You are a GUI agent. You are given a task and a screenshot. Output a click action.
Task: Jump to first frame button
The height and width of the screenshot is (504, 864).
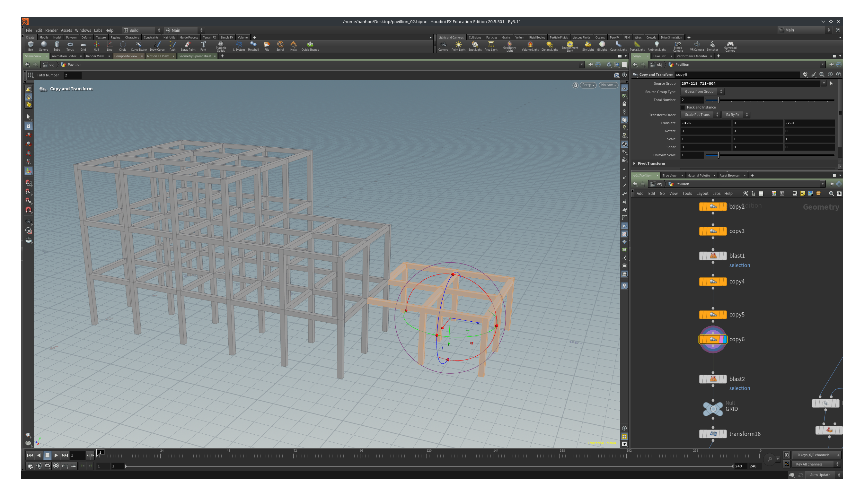(x=30, y=455)
